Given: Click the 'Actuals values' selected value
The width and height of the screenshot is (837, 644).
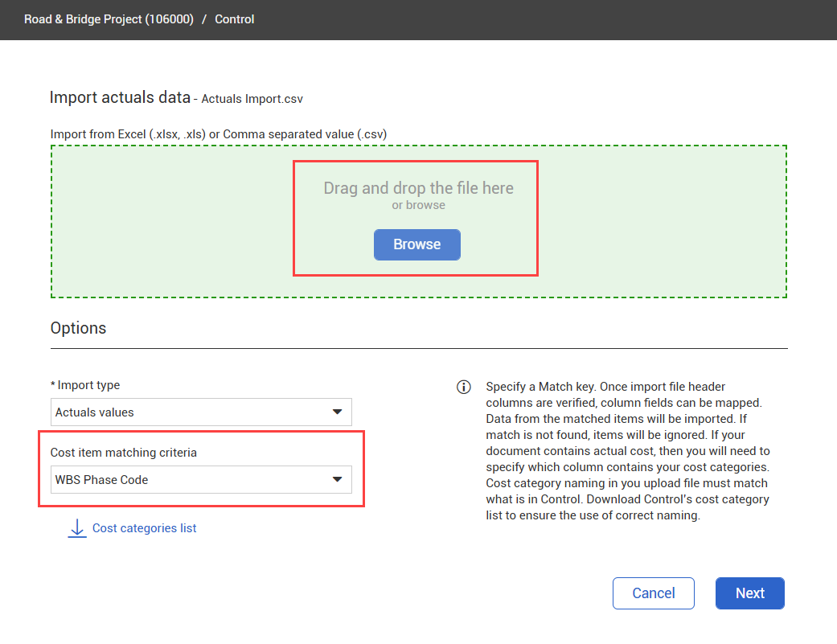Looking at the screenshot, I should point(95,412).
